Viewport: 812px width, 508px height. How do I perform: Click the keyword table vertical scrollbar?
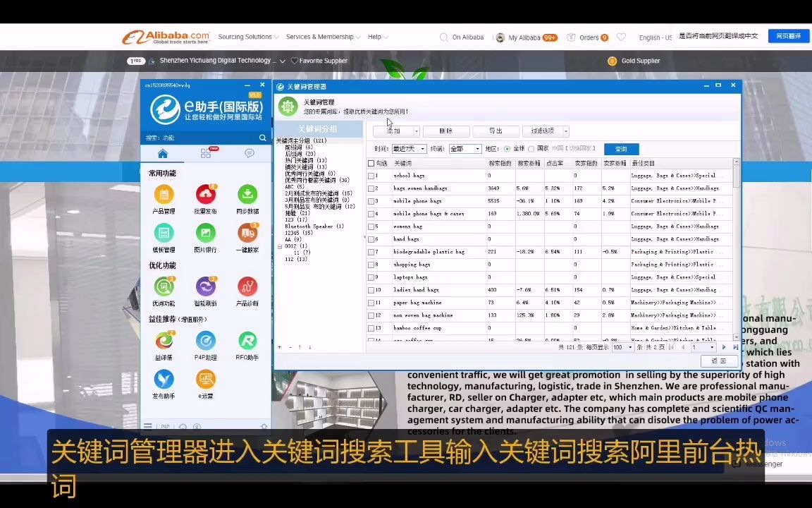[x=737, y=249]
